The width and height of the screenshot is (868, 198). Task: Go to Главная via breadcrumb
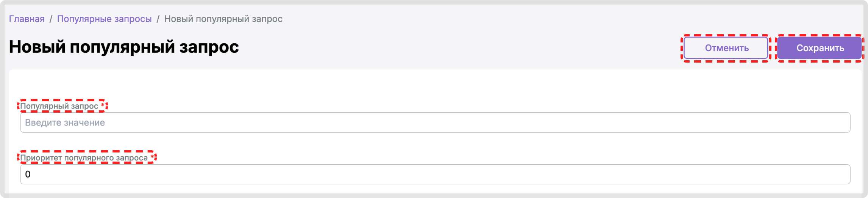pos(27,19)
